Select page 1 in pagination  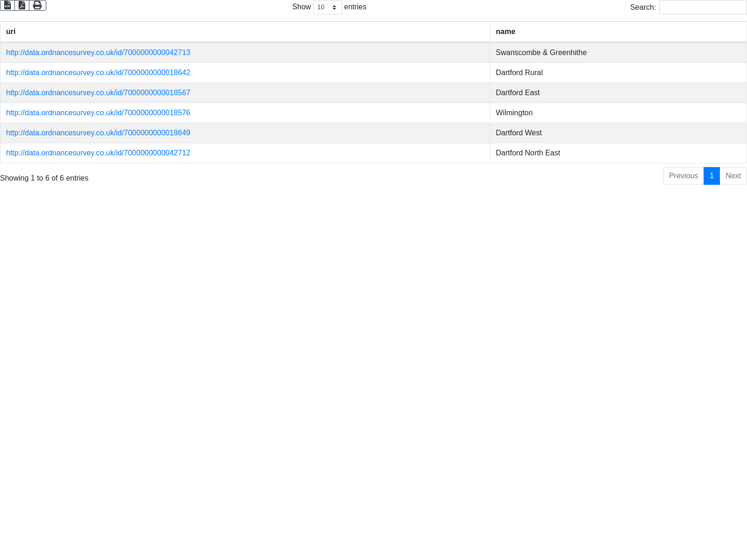point(712,176)
